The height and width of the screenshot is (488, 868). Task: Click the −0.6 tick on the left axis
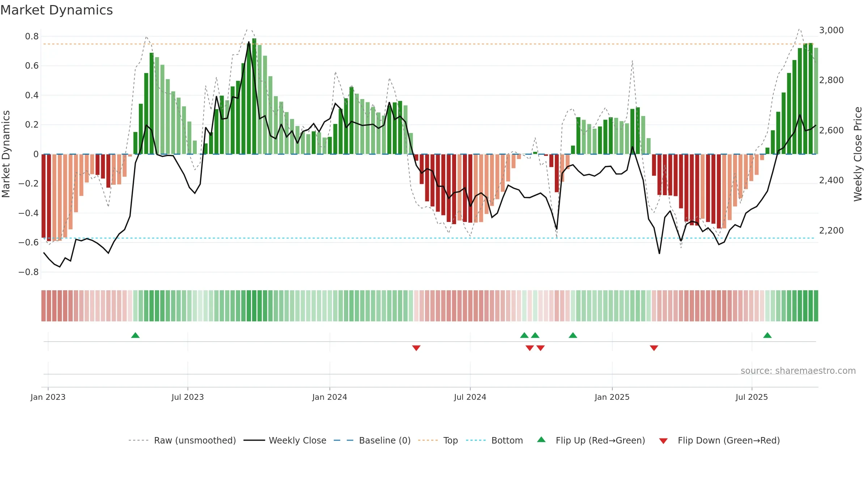coord(29,242)
